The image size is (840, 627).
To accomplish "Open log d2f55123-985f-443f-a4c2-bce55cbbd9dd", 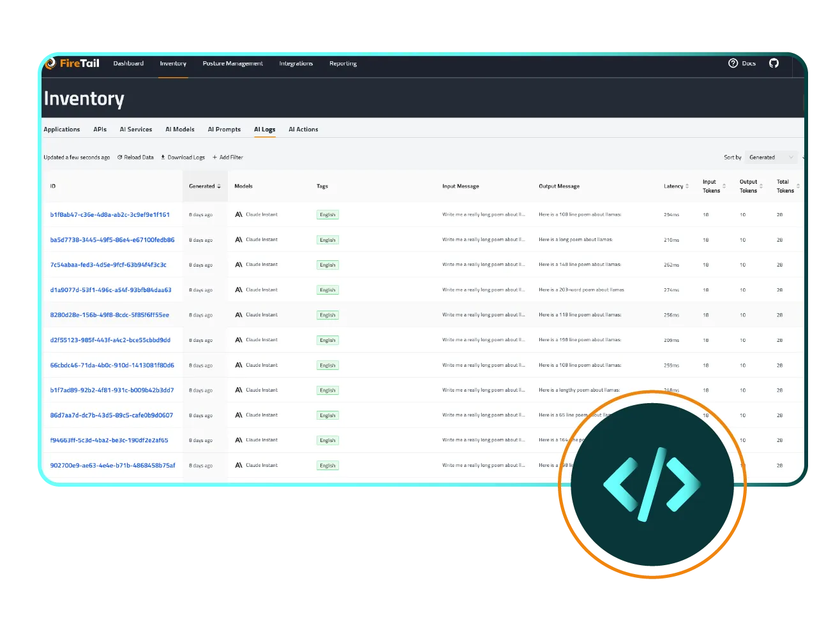I will tap(110, 340).
